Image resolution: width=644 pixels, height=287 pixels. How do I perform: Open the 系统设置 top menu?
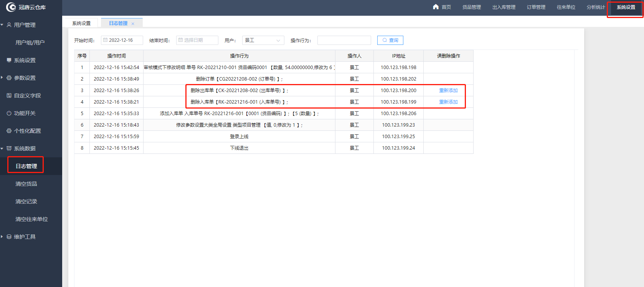pos(626,7)
